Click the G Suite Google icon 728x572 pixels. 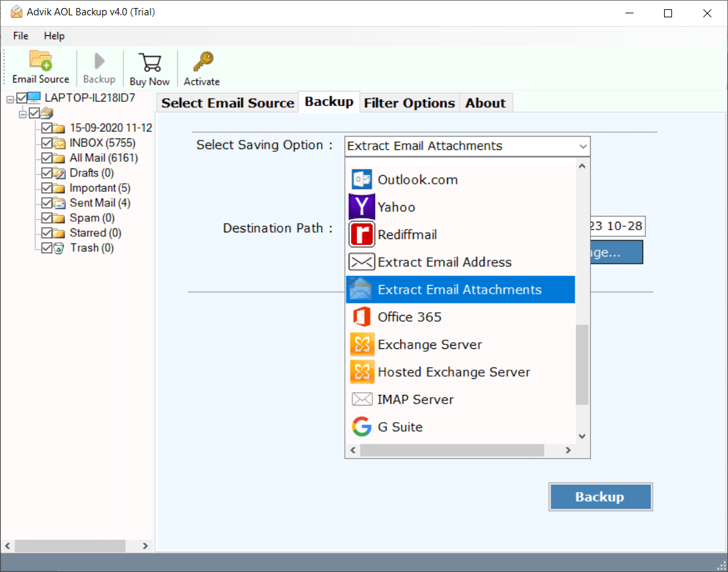coord(362,427)
